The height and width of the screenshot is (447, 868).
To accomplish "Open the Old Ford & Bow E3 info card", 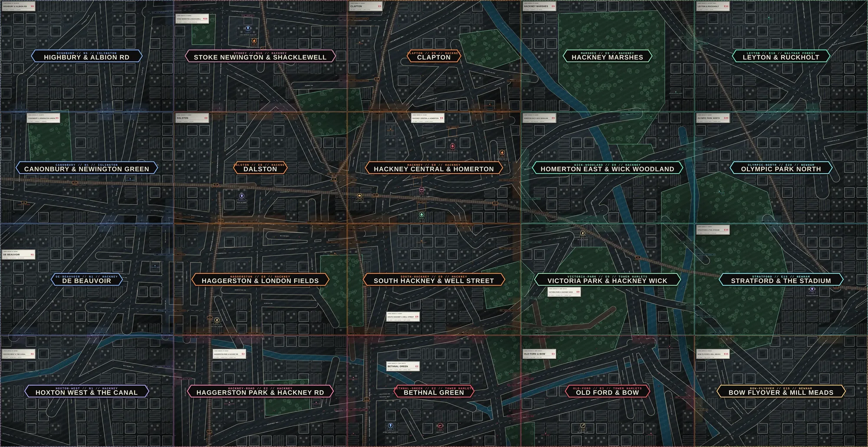I will point(539,354).
